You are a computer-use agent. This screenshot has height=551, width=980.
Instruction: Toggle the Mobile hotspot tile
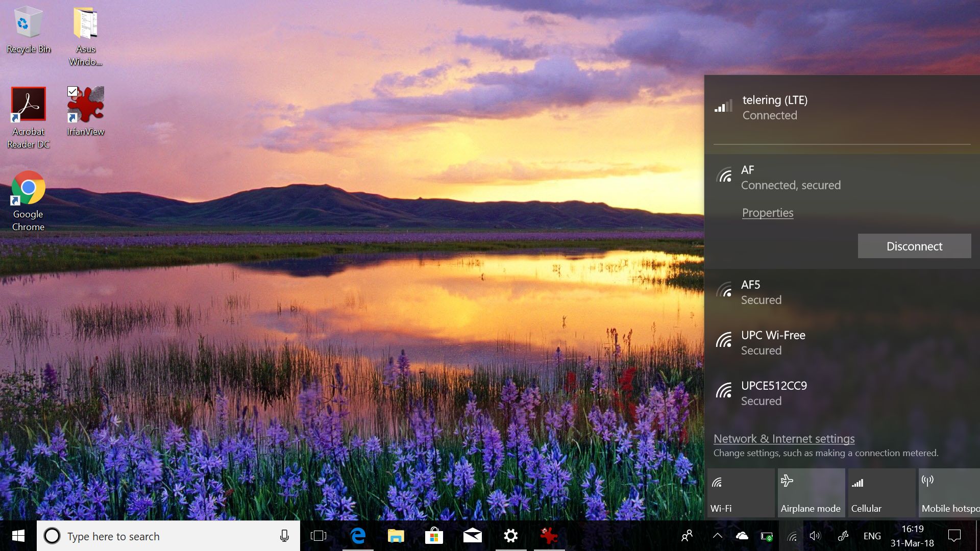(949, 493)
